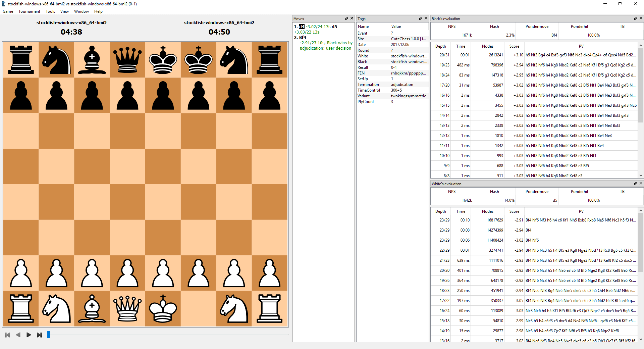Viewport: 644px width, 349px height.
Task: Select depth 20/31 row in Black's evaluation
Action: (534, 55)
